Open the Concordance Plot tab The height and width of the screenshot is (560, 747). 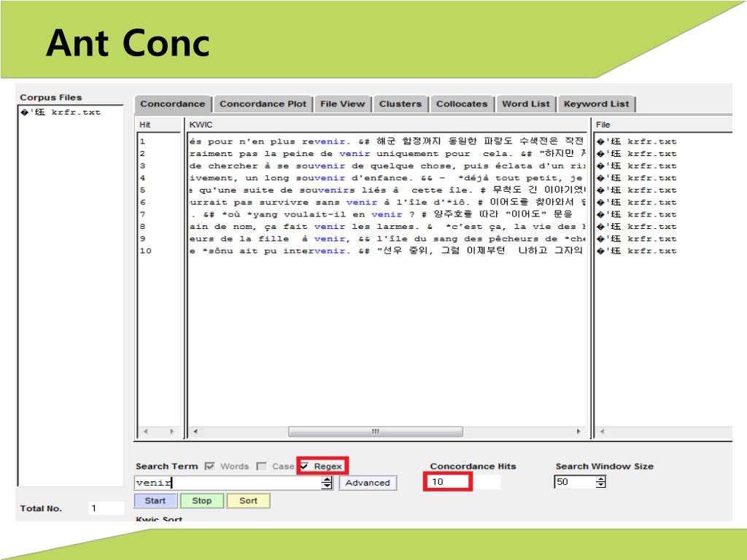pyautogui.click(x=263, y=104)
